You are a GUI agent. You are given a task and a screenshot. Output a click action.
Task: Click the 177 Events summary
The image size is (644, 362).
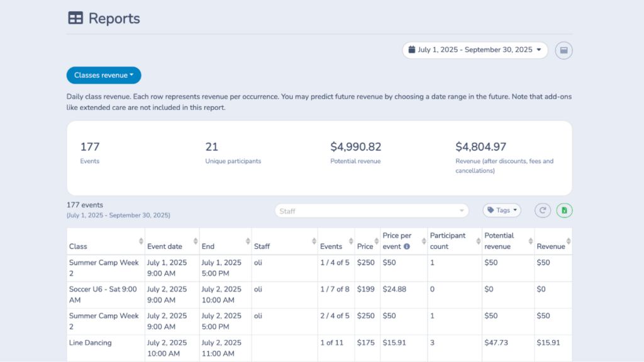click(x=90, y=152)
